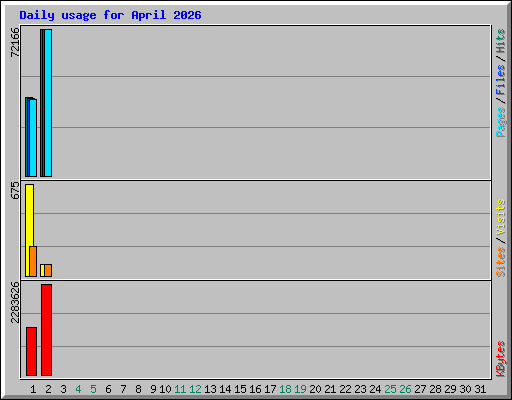Click green weekend day label 5

click(x=93, y=389)
